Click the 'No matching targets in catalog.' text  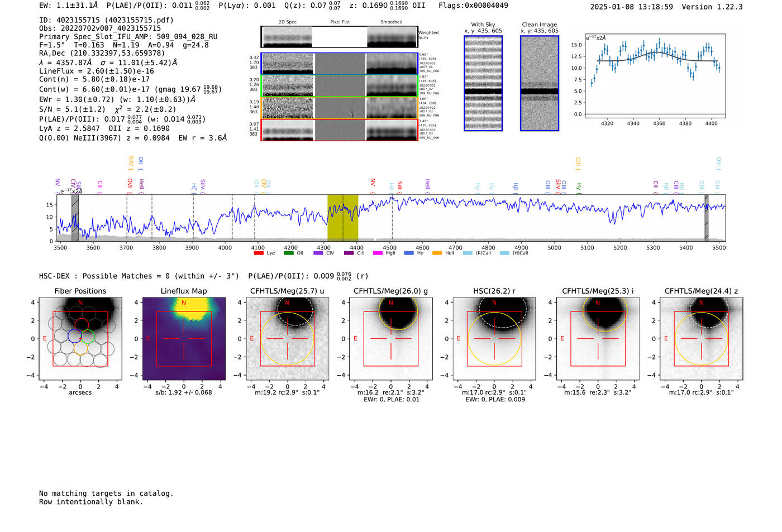(x=106, y=493)
